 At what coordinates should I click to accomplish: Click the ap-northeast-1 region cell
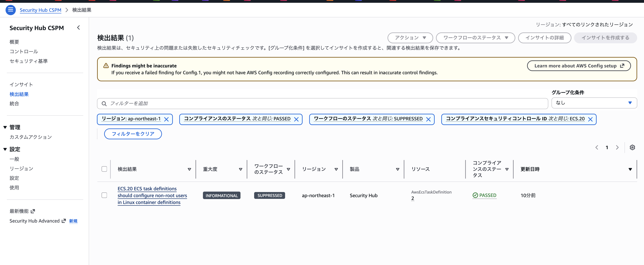point(318,195)
